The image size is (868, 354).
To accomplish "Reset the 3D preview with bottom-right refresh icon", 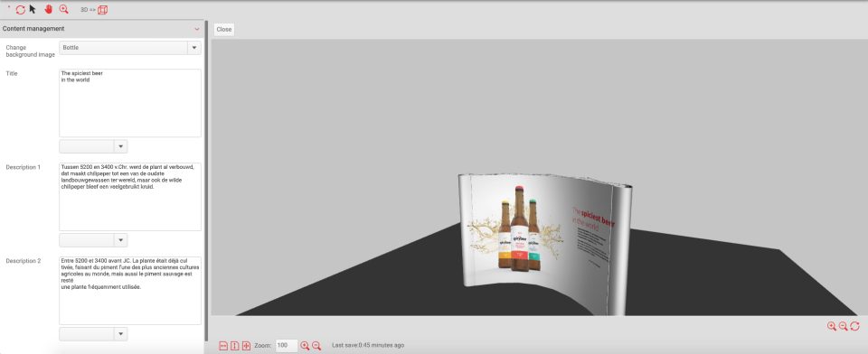I will point(854,326).
